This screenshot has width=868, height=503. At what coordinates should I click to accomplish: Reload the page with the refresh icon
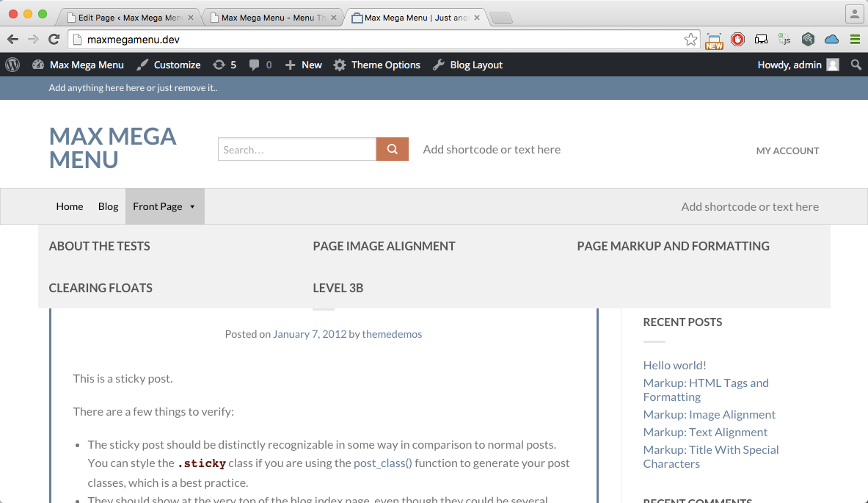point(54,40)
